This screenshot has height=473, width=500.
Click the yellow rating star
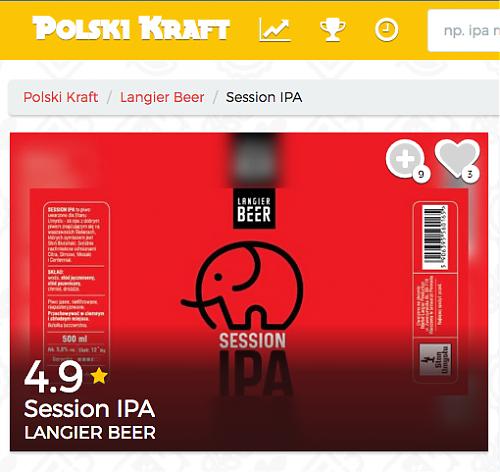[x=99, y=376]
